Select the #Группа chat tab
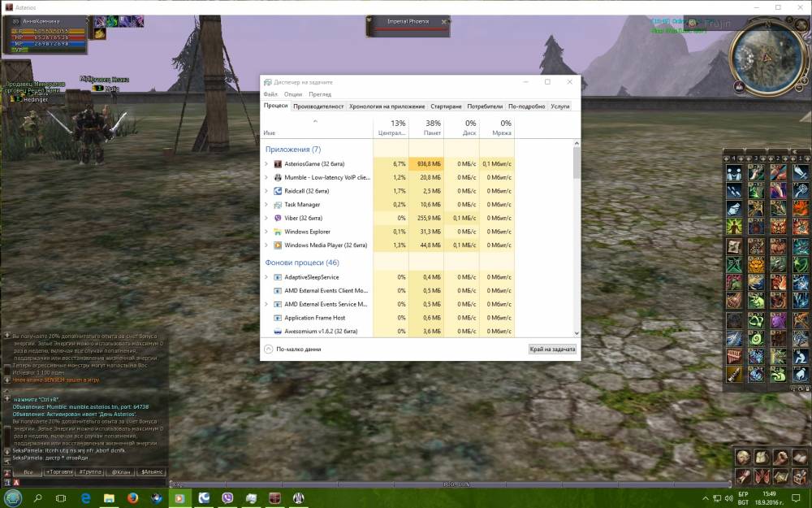The image size is (812, 508). [90, 472]
